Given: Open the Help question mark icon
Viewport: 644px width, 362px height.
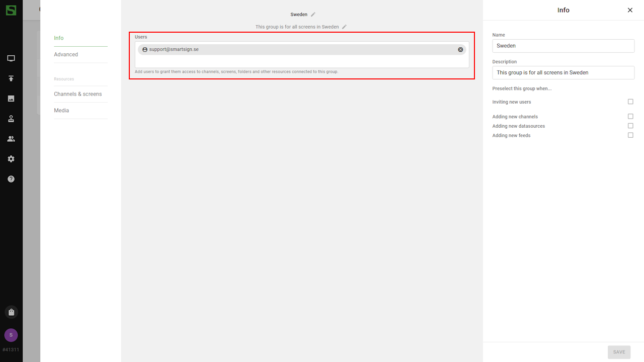Looking at the screenshot, I should coord(11,179).
